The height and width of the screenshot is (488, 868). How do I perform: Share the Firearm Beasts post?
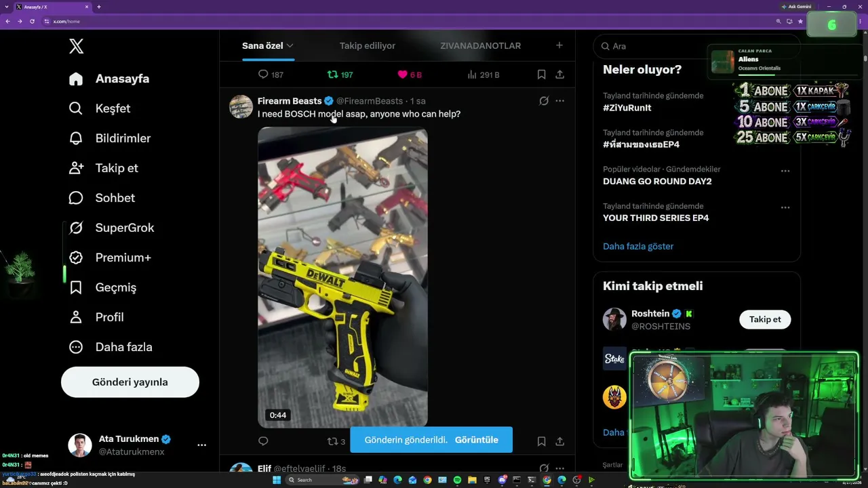[x=559, y=441]
